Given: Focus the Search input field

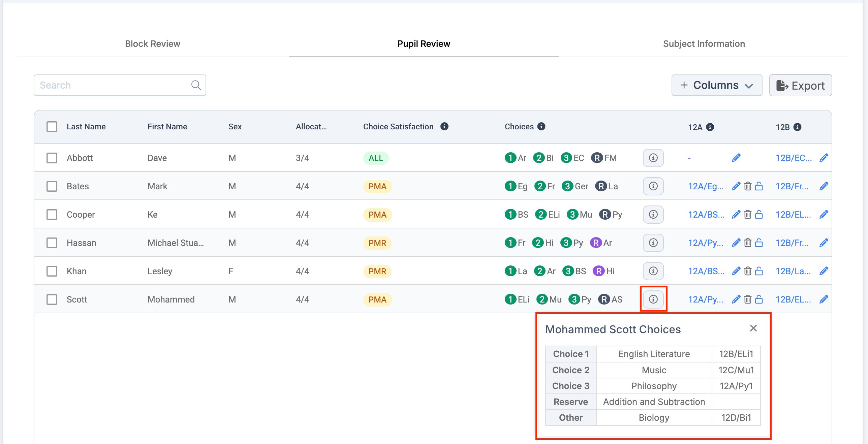Looking at the screenshot, I should (120, 85).
